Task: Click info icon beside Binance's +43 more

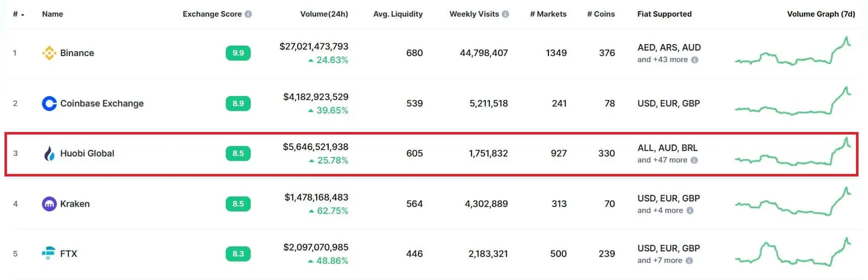Action: point(695,60)
